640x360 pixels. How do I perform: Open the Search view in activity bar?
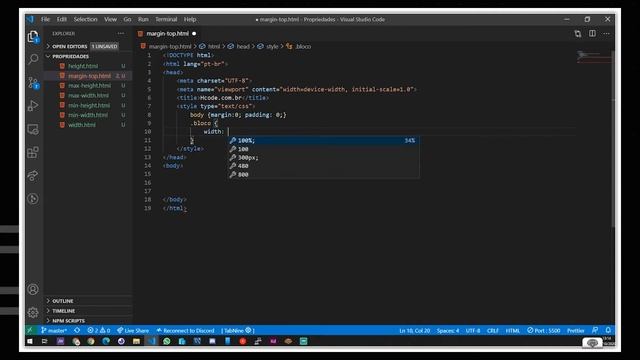33,59
